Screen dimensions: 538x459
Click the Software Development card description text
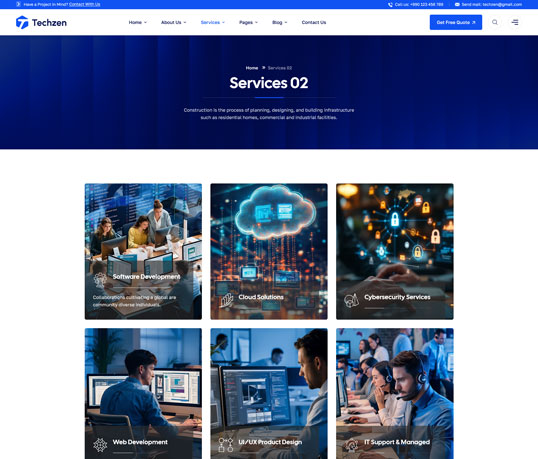pos(134,301)
